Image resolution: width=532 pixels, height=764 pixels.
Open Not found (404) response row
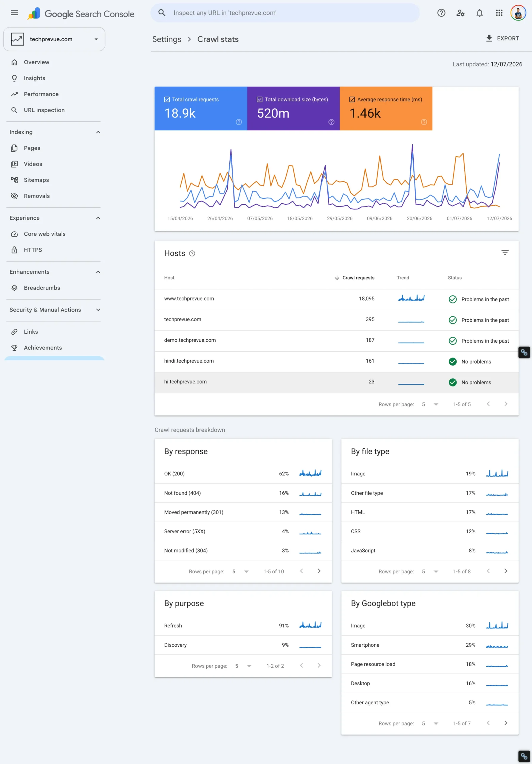tap(243, 493)
